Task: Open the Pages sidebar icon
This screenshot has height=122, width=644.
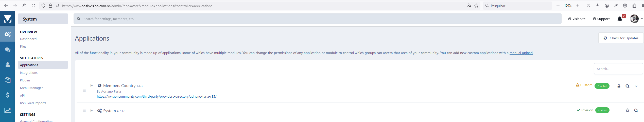Action: (8, 80)
